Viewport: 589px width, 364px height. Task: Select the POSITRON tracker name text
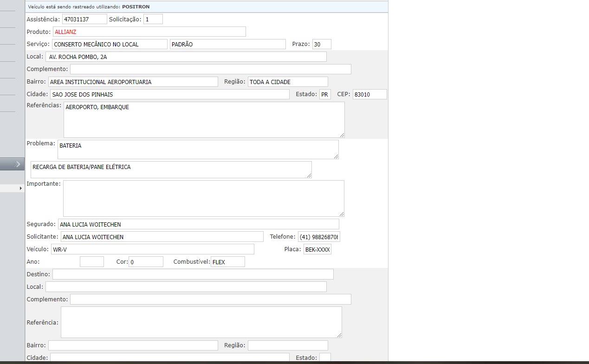(x=136, y=7)
